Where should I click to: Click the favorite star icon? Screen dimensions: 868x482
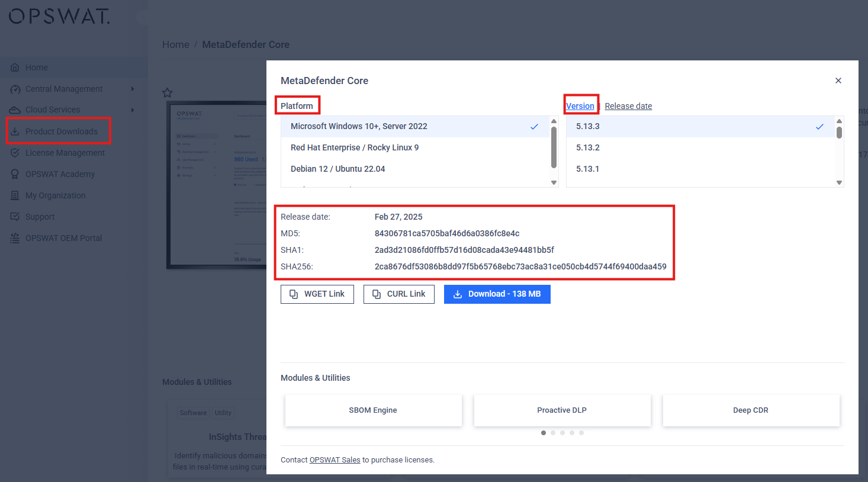point(168,92)
